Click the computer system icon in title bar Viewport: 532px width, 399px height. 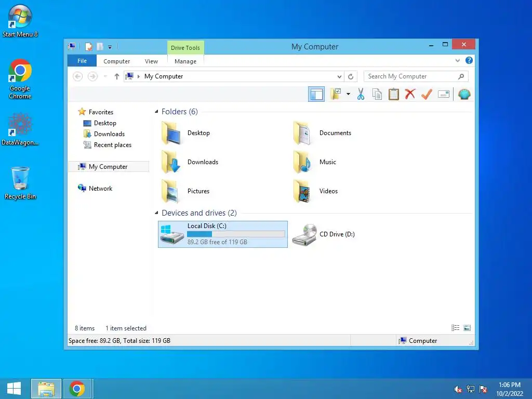[x=72, y=46]
